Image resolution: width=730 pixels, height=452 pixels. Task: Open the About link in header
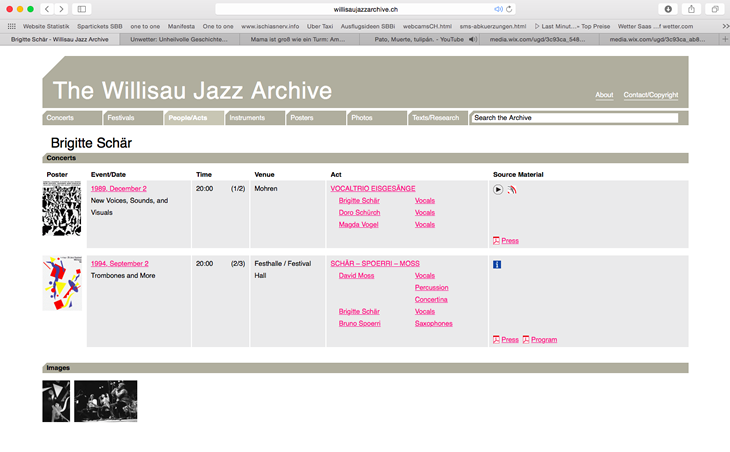click(604, 95)
